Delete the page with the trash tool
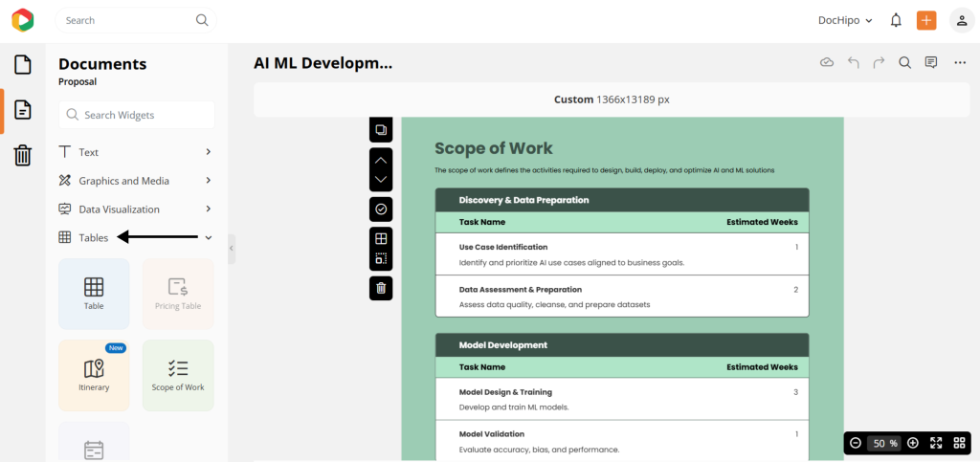 (381, 288)
